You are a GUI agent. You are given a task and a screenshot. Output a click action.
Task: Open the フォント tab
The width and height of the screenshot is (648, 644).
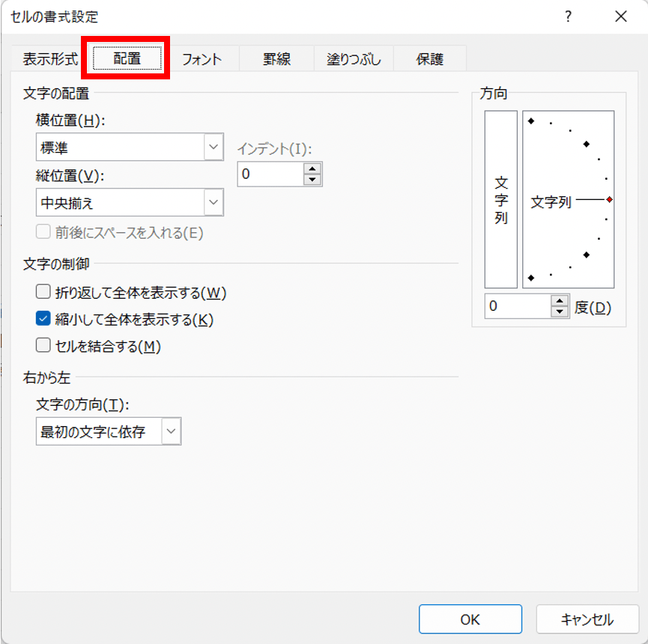[202, 59]
